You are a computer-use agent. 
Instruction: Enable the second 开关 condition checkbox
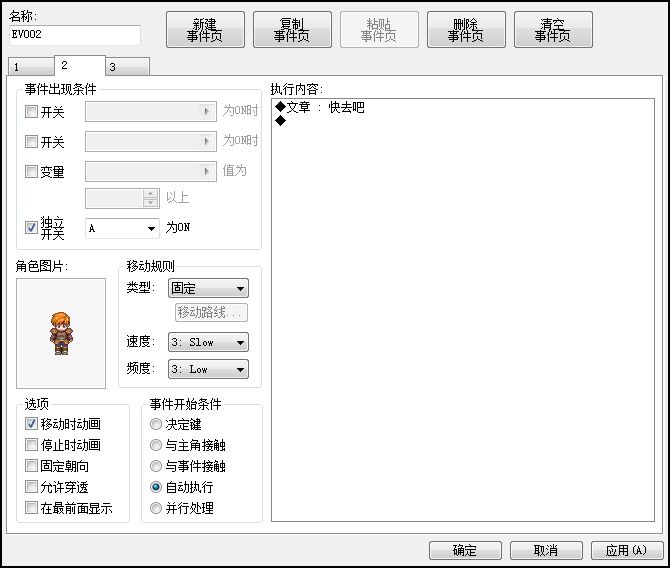tap(31, 141)
